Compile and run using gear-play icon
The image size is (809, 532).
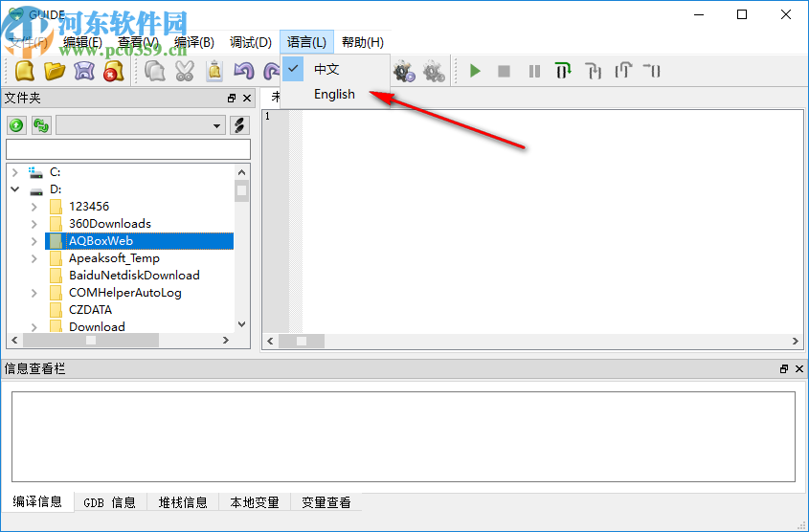403,71
